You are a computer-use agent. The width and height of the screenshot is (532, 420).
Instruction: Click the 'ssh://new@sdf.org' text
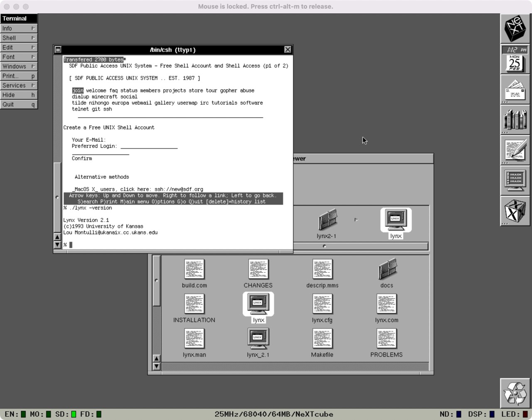click(179, 189)
